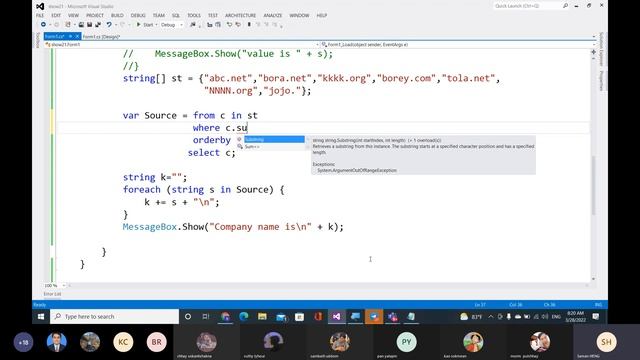
Task: Start debugging with the Start button
Action: pyautogui.click(x=145, y=25)
